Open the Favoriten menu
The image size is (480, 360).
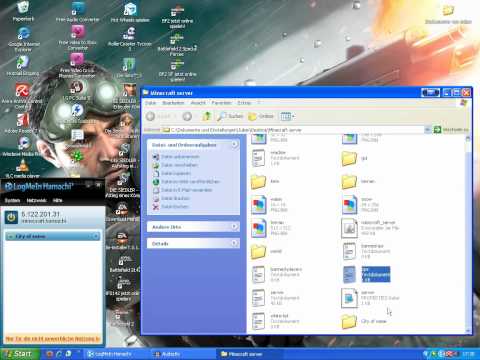pos(221,103)
